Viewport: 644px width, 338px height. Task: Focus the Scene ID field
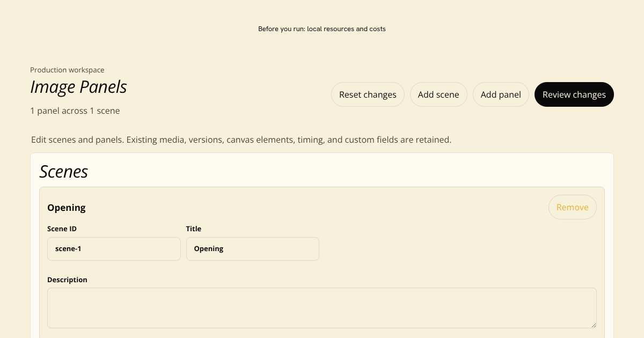coord(114,249)
